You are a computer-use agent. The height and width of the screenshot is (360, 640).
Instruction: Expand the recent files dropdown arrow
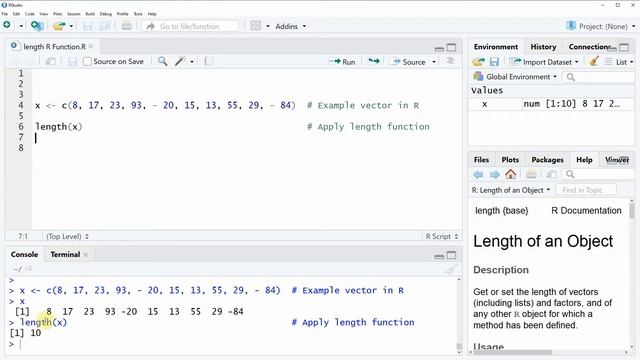tap(71, 26)
